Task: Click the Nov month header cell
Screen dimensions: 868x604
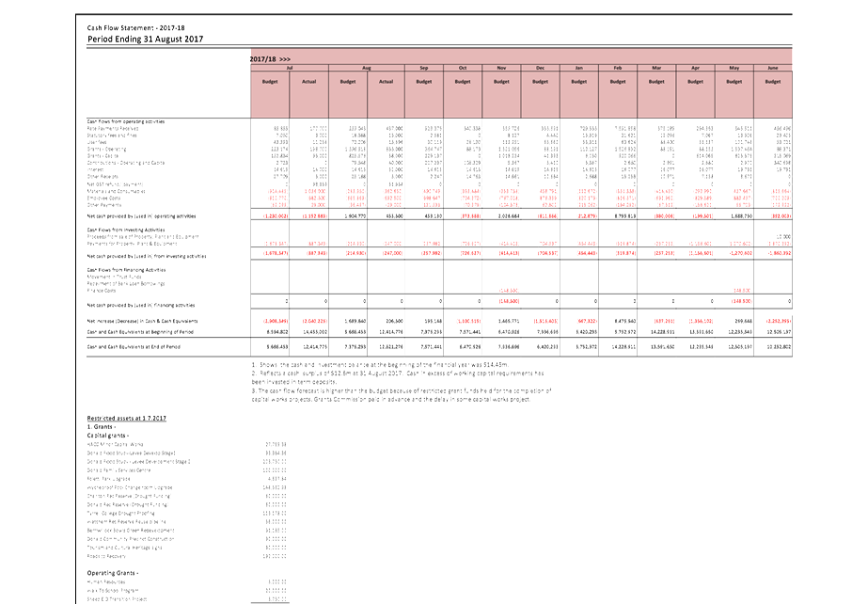Action: (501, 69)
